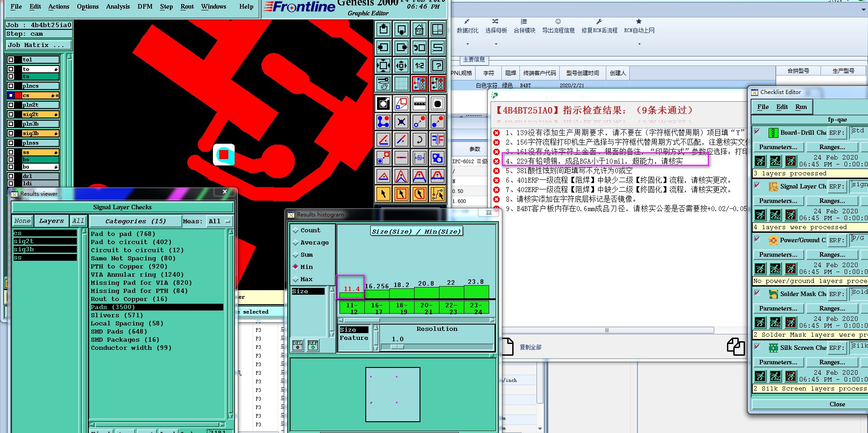Open Checklist Editor Edit menu
Viewport: 868px width, 433px height.
[782, 107]
